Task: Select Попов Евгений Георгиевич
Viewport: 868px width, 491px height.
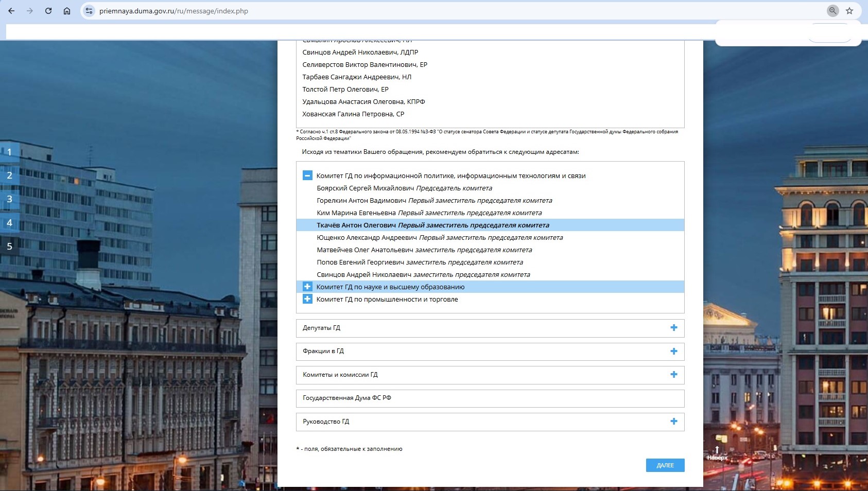Action: click(420, 262)
